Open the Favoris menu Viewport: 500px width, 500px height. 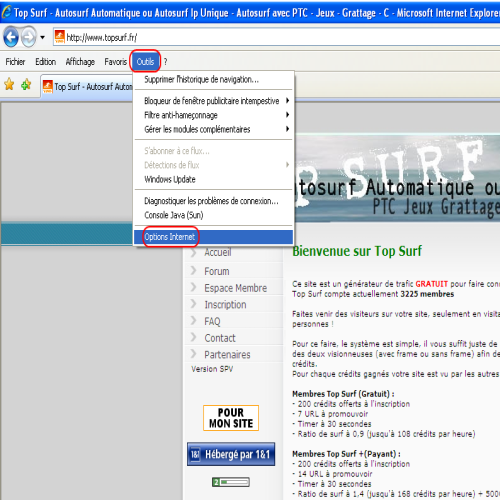tap(116, 62)
